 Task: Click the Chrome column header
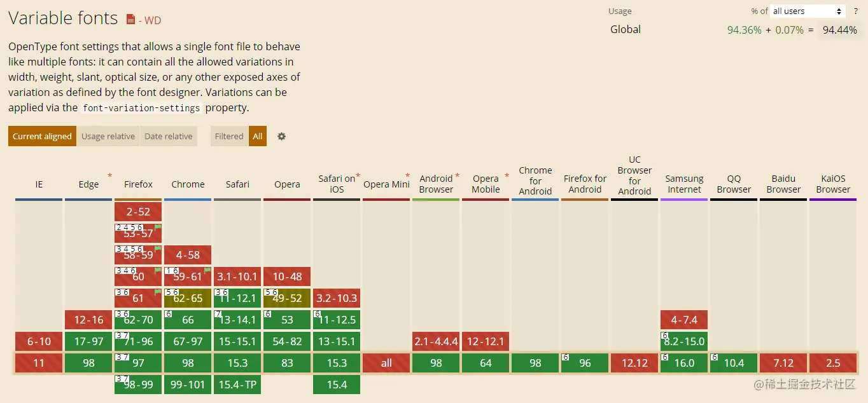point(188,184)
